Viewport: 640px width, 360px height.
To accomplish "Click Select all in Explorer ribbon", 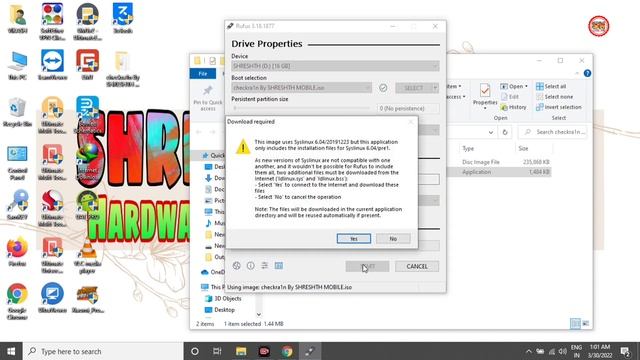I will pos(551,86).
